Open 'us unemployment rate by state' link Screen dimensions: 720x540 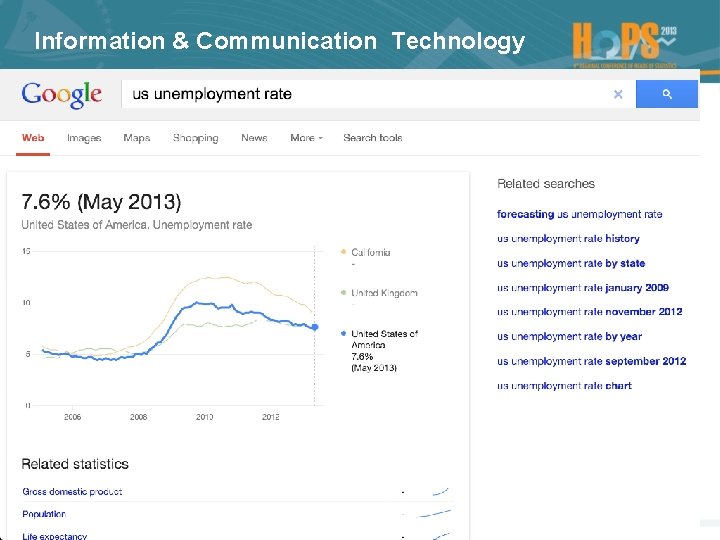point(571,263)
